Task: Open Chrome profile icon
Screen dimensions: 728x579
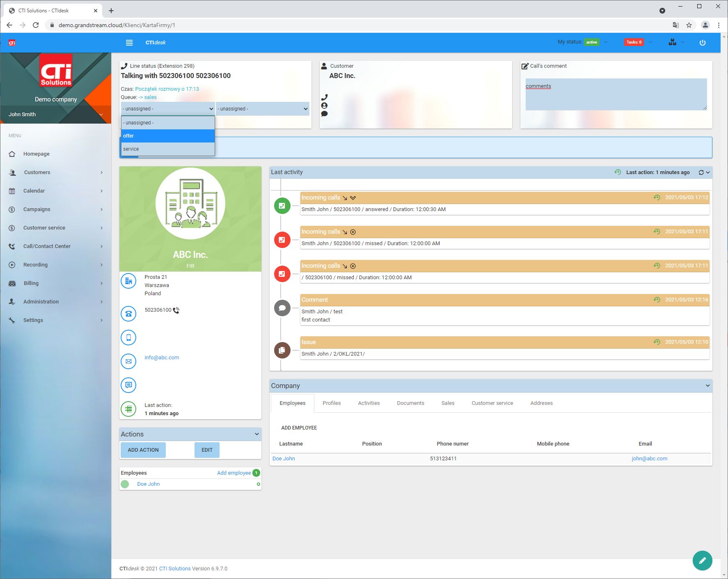Action: 705,25
